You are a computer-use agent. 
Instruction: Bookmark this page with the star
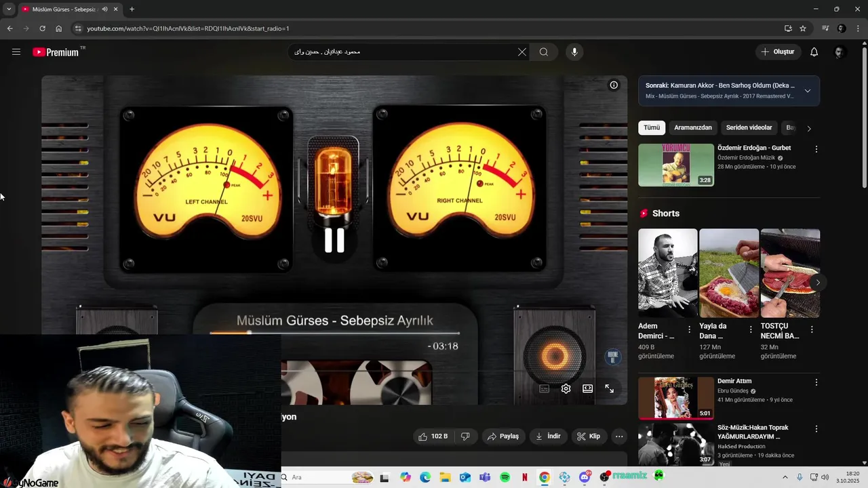coord(803,28)
